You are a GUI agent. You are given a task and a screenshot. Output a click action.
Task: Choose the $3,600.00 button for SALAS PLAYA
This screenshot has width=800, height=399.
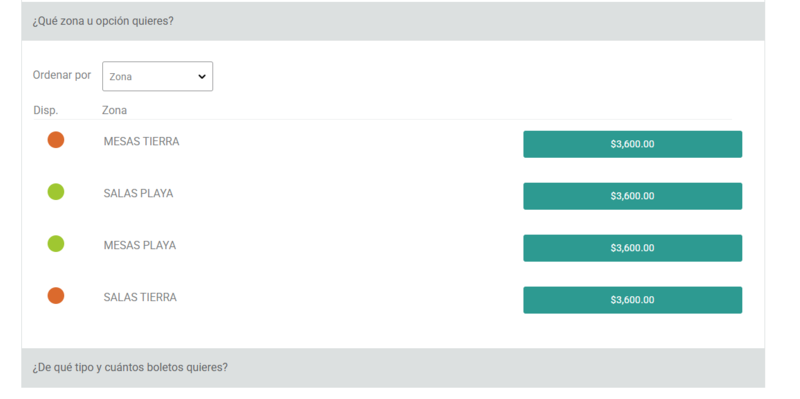pyautogui.click(x=633, y=196)
